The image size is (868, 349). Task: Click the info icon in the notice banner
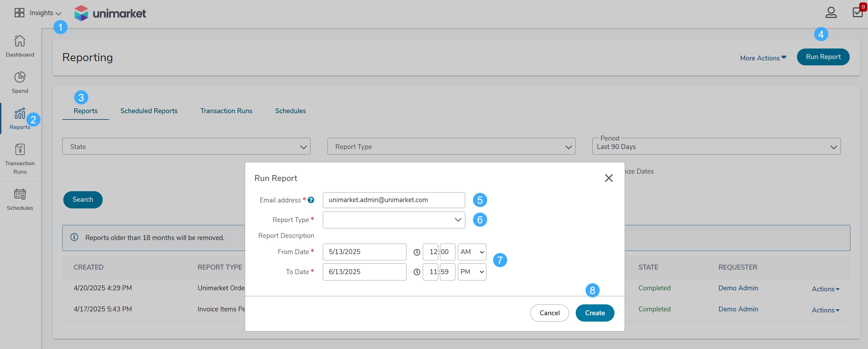[x=74, y=237]
